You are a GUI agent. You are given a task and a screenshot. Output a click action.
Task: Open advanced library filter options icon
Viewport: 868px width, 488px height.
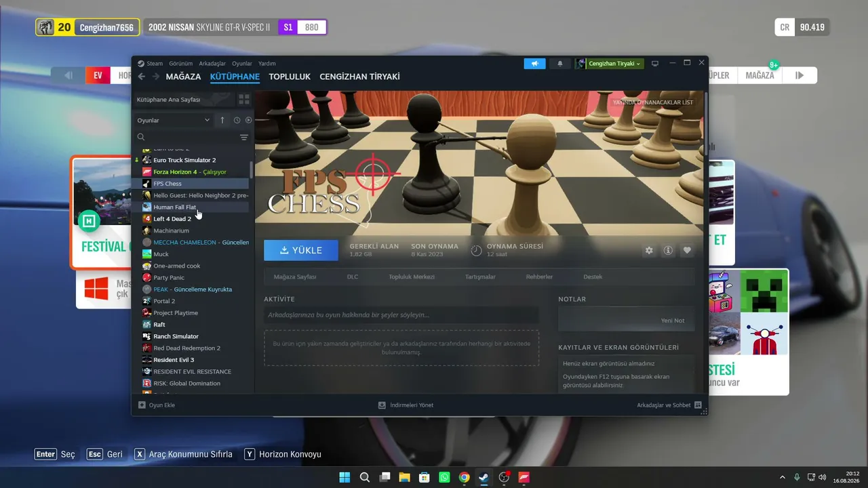pyautogui.click(x=244, y=137)
